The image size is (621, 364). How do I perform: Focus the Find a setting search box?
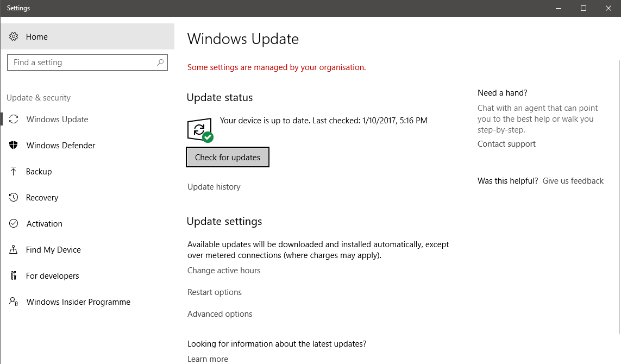tap(87, 62)
